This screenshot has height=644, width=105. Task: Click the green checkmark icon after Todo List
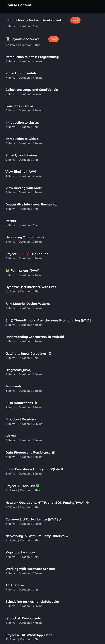(38, 486)
